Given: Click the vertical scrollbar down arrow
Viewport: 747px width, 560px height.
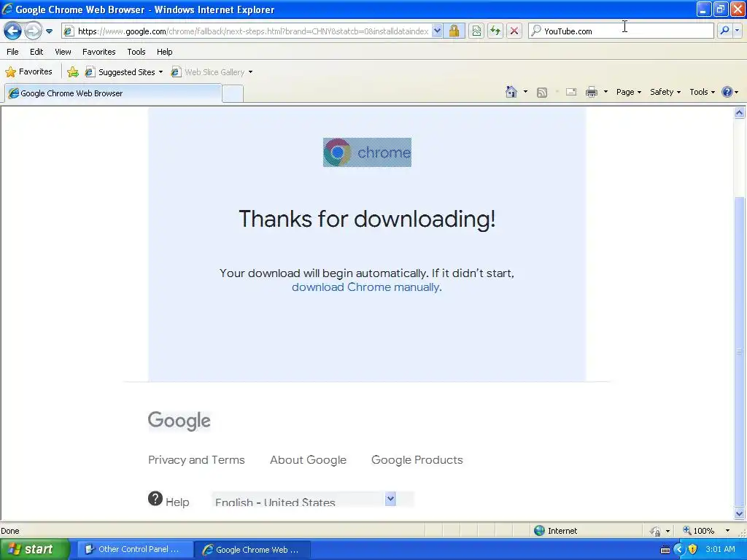Looking at the screenshot, I should click(x=740, y=514).
